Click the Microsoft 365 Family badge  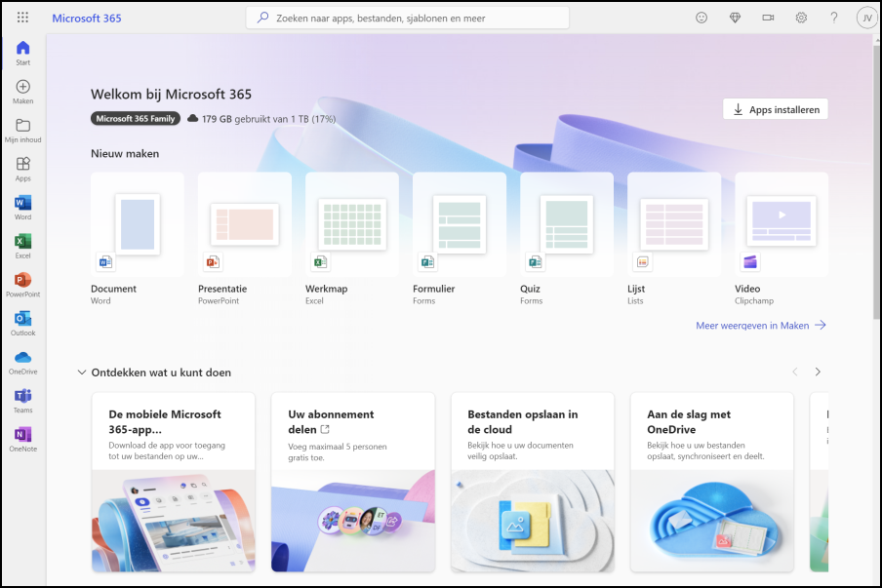pyautogui.click(x=136, y=119)
